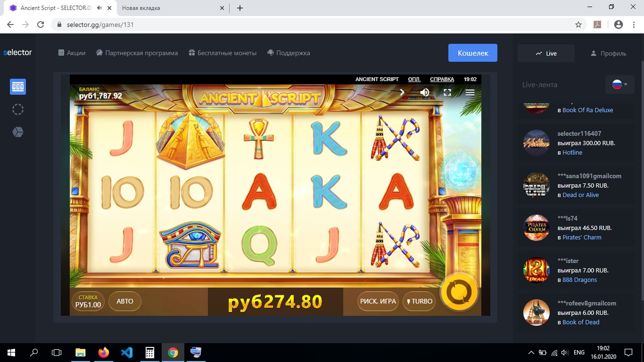Switch the ENG input language

tap(579, 352)
